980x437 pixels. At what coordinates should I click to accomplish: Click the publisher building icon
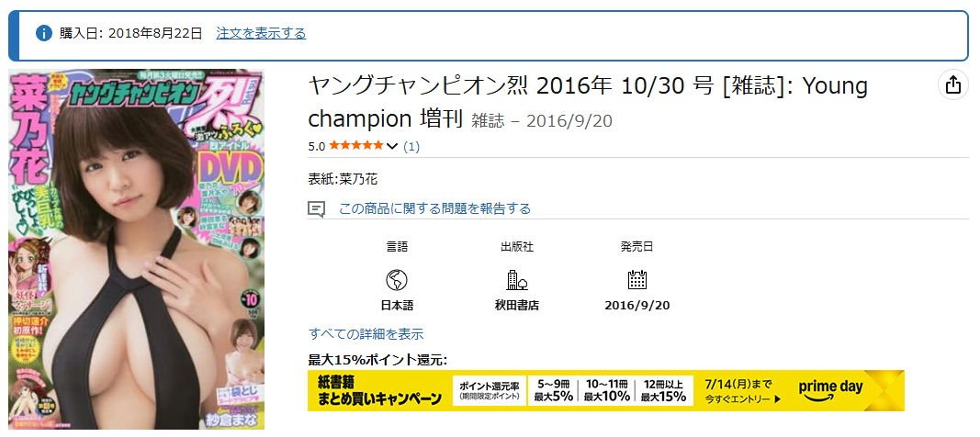(x=516, y=280)
